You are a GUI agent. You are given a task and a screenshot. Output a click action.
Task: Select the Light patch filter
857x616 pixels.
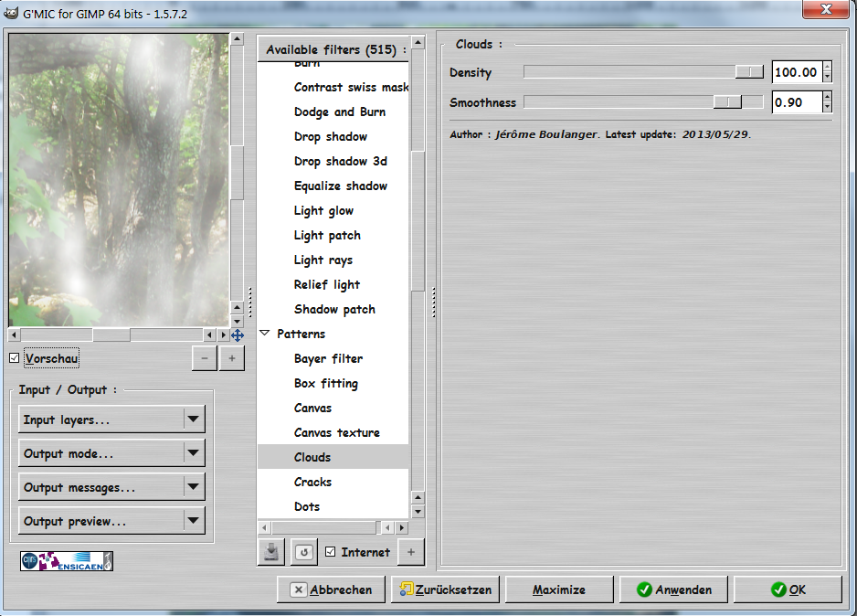[333, 235]
